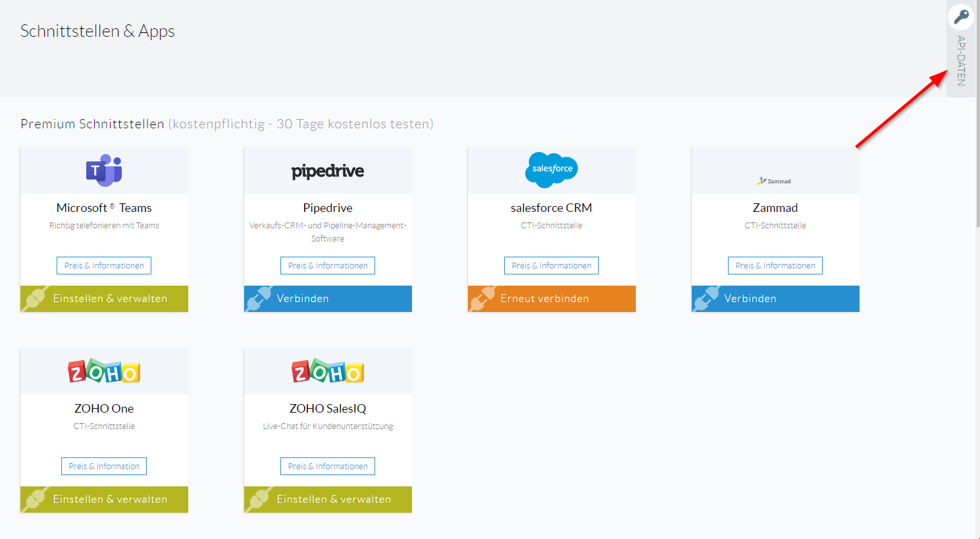Select Einstellen & verwalten for ZOHO SalesIQ

pos(328,500)
